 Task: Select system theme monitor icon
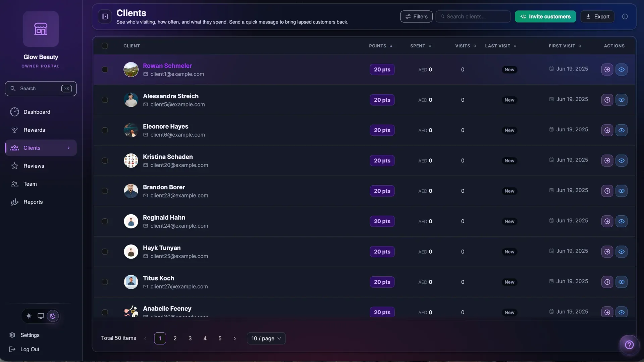(x=41, y=316)
